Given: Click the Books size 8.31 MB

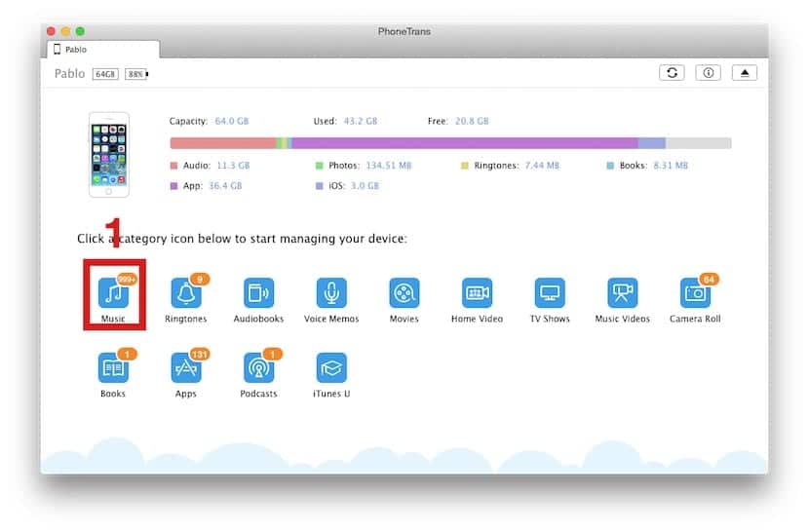Looking at the screenshot, I should coord(671,166).
